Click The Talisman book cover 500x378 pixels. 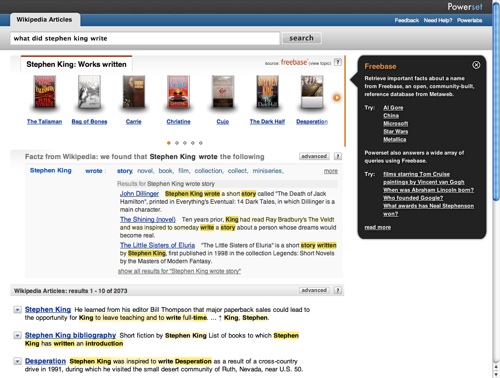click(44, 92)
